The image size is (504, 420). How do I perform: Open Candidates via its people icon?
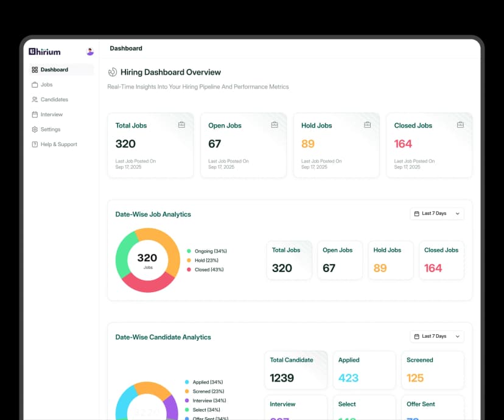click(35, 99)
